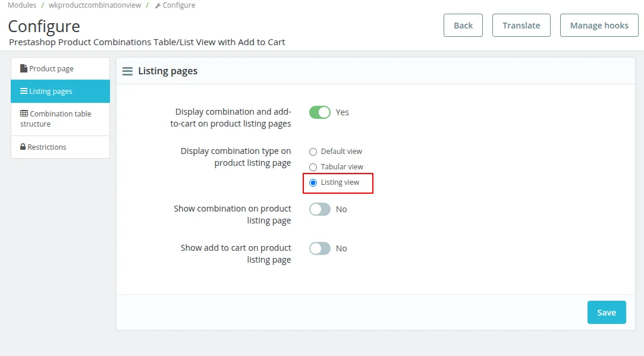This screenshot has width=644, height=356.
Task: Open the Restrictions section
Action: 60,147
